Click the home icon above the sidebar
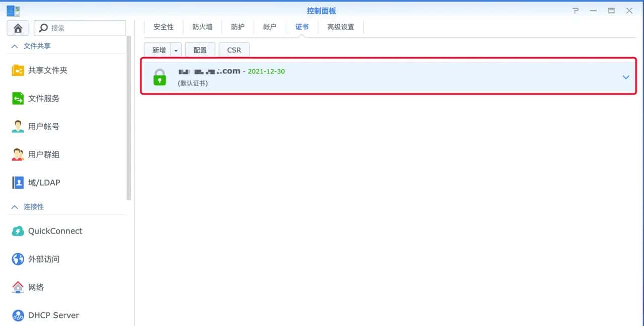 tap(18, 28)
